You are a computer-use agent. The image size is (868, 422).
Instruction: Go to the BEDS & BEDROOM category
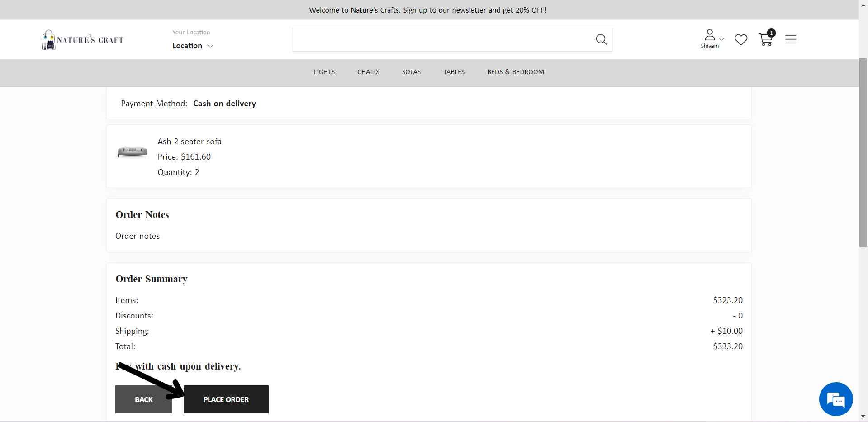point(516,72)
